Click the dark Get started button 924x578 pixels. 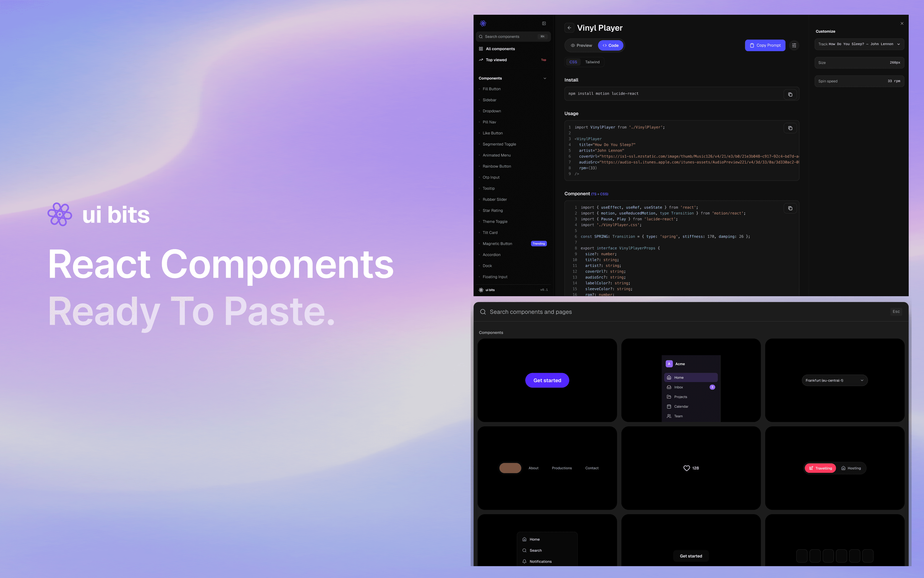click(691, 556)
